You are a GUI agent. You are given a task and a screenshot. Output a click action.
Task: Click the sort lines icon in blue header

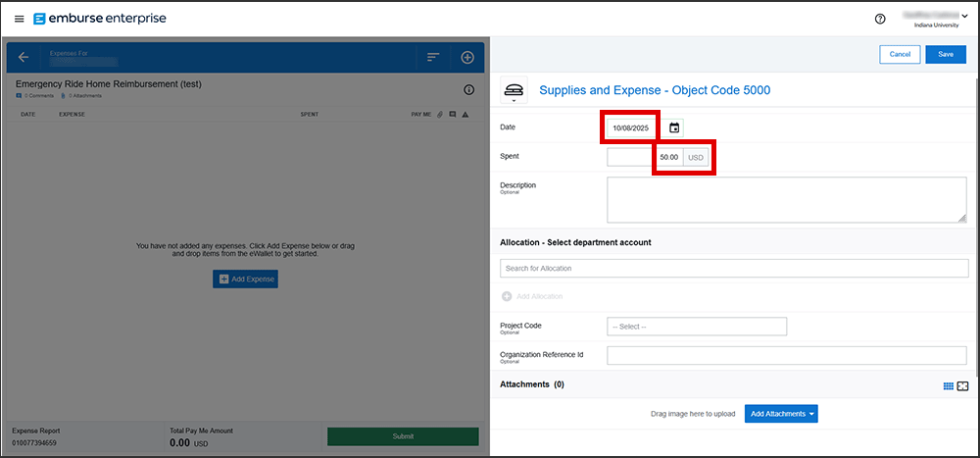[x=432, y=57]
